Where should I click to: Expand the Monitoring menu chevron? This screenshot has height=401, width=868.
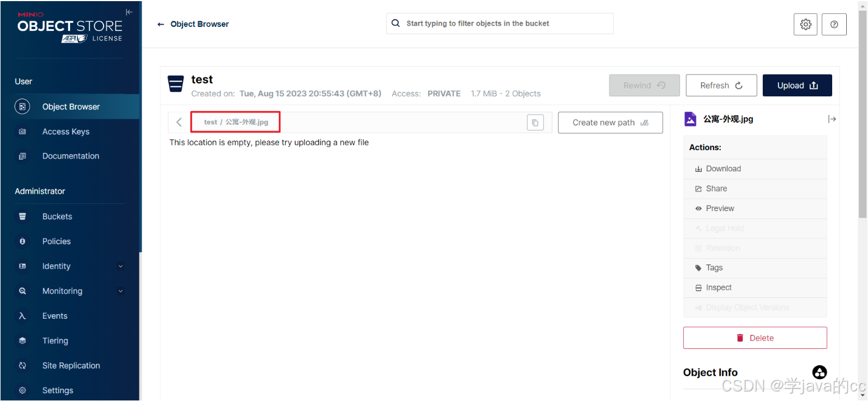coord(120,291)
